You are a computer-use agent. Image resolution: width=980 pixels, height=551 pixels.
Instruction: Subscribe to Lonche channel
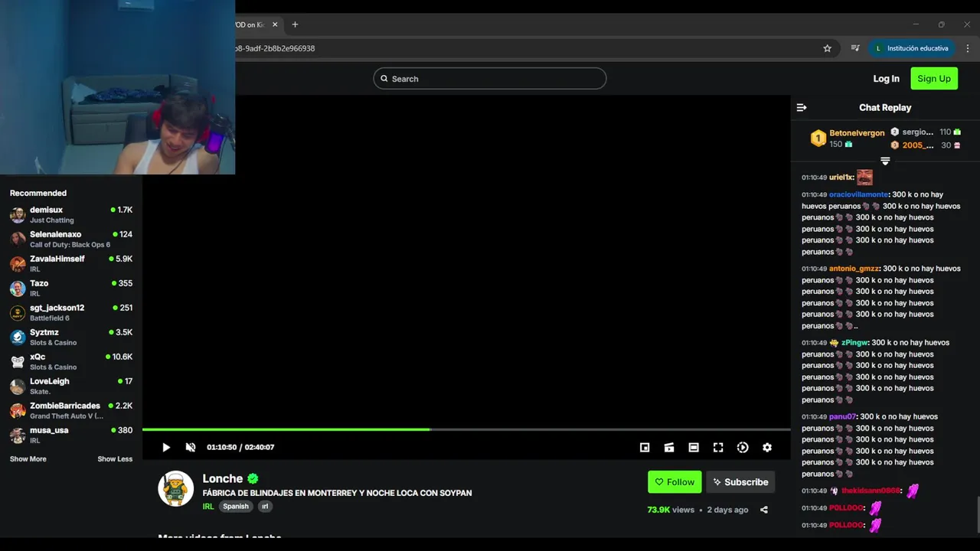coord(740,482)
